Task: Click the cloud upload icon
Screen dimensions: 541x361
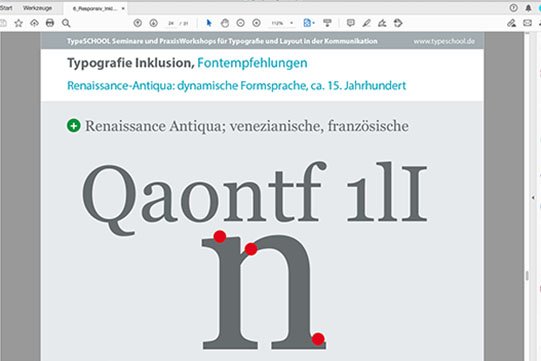Action: coord(34,23)
